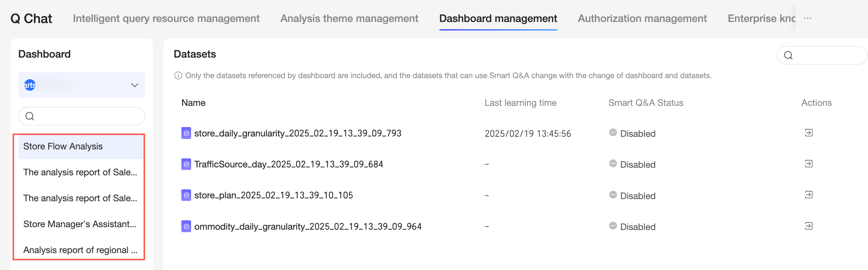Open Intelligent query resource management tab
This screenshot has height=270, width=868.
(166, 18)
